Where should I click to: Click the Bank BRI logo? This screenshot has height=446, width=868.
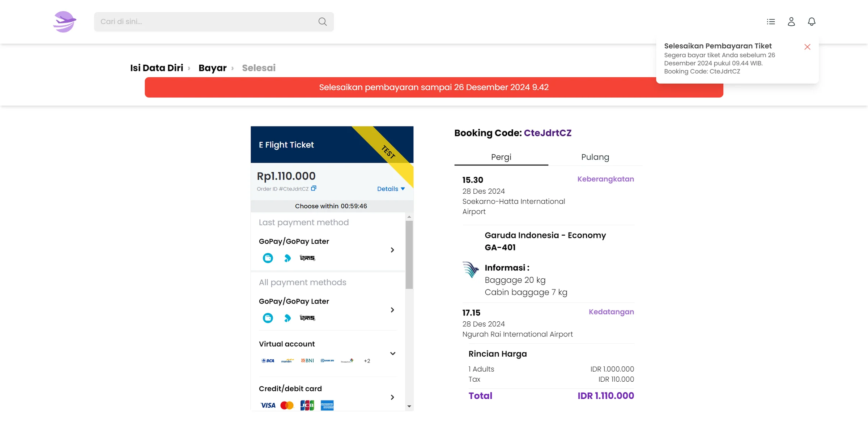(327, 361)
